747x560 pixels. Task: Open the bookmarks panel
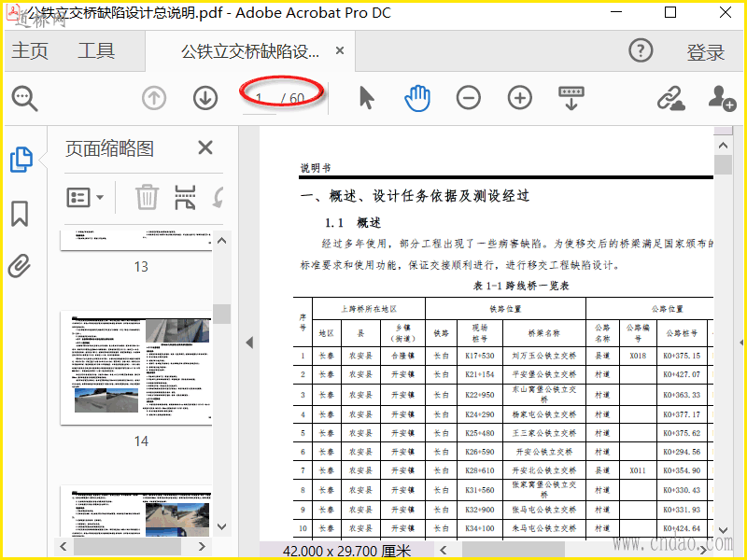coord(20,213)
